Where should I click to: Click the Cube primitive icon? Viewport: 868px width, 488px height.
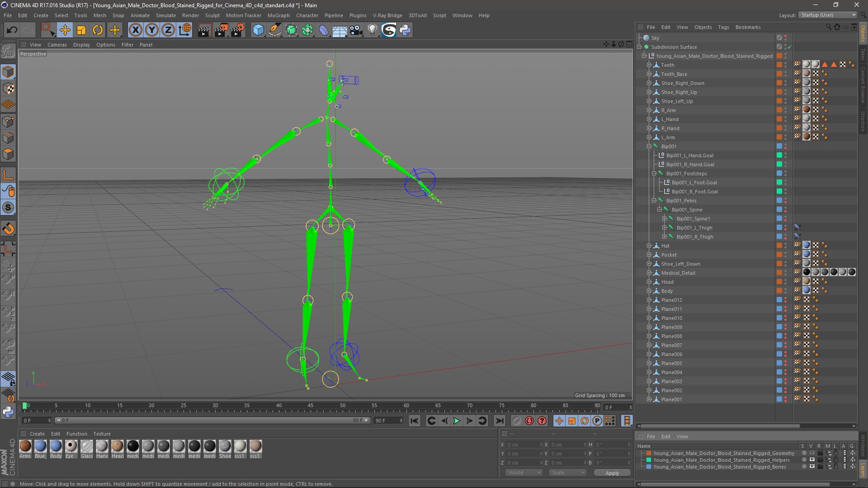[x=258, y=30]
